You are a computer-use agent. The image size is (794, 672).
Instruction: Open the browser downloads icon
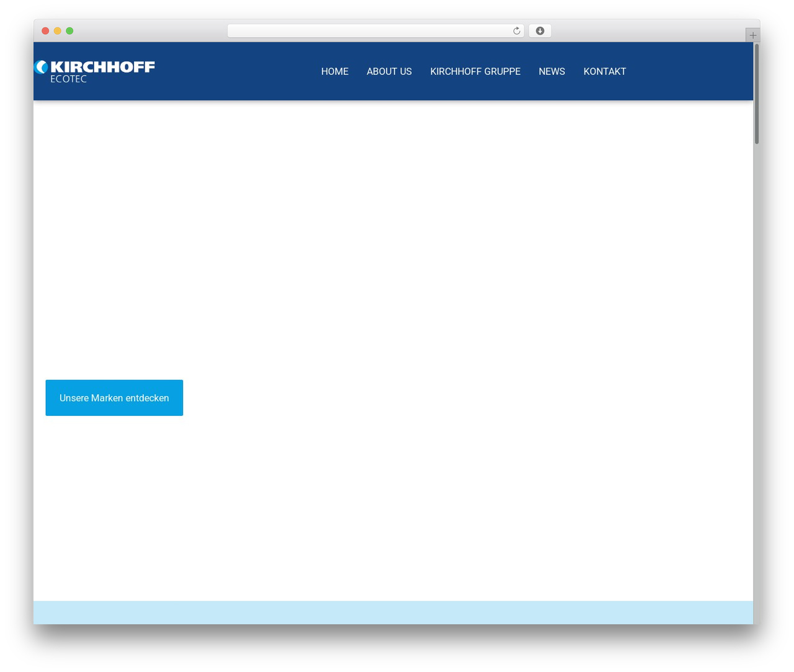coord(540,31)
